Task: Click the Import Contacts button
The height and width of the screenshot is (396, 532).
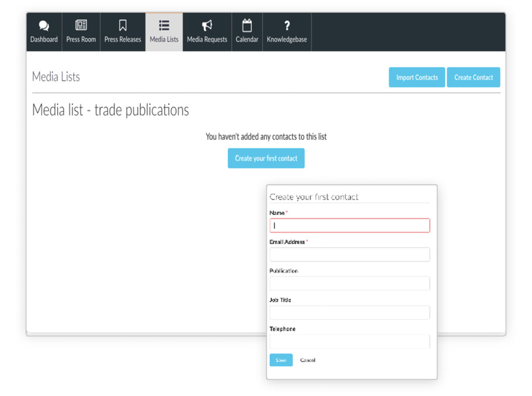Action: click(417, 78)
